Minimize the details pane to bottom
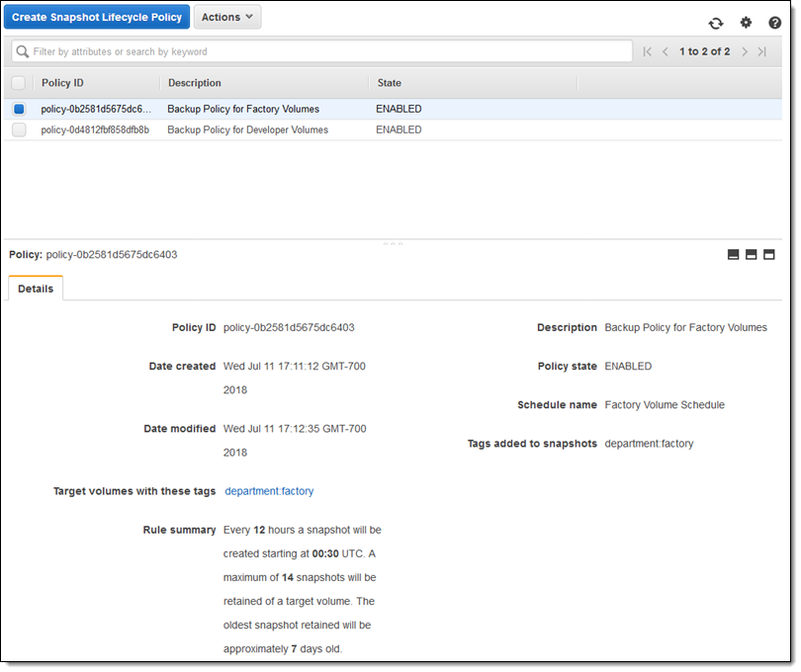Viewport: 801px width, 672px height. (x=733, y=255)
